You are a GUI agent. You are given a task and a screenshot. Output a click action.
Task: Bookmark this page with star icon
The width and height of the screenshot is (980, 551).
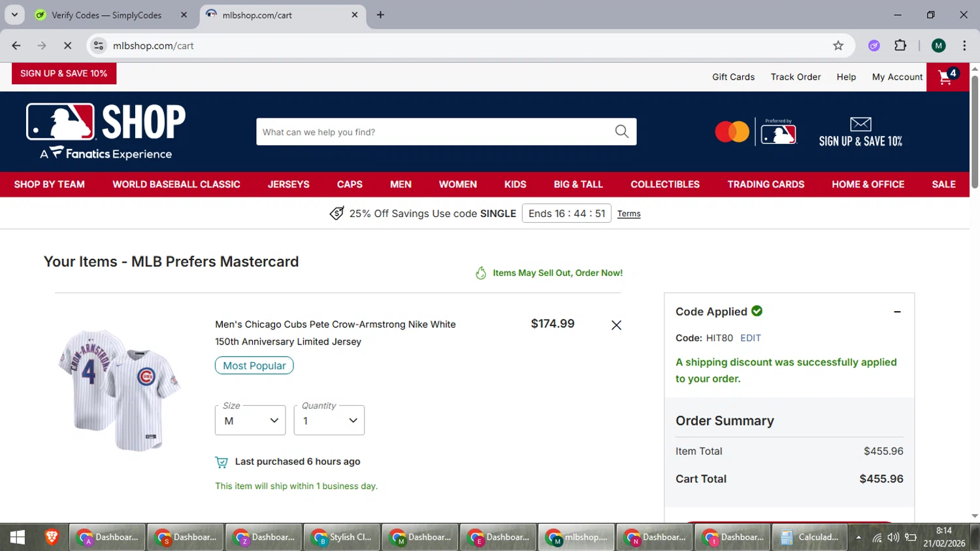838,45
